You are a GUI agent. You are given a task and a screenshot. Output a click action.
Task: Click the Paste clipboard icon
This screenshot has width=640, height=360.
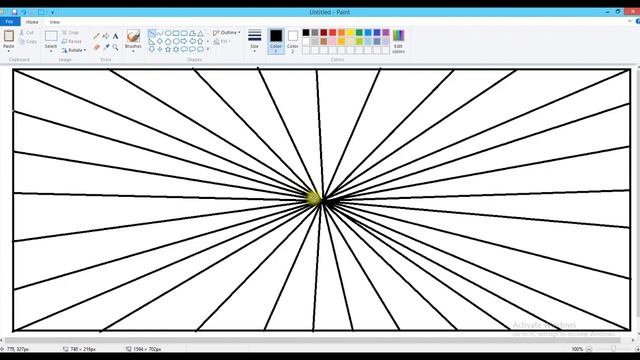coord(9,36)
